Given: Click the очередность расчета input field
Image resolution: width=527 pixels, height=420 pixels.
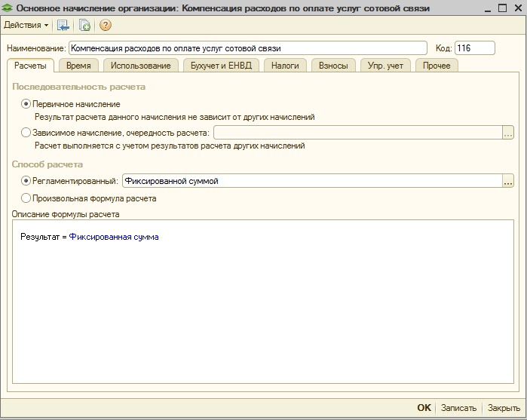Looking at the screenshot, I should [358, 133].
